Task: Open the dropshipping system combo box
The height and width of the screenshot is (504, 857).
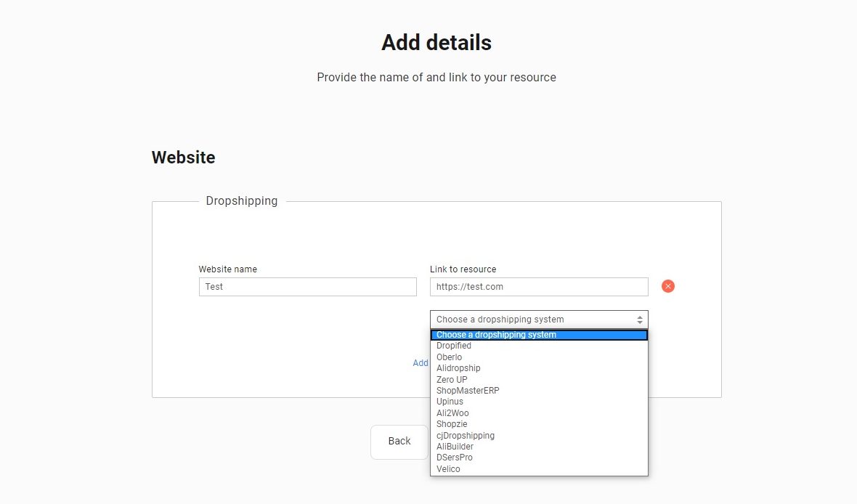Action: pyautogui.click(x=539, y=320)
